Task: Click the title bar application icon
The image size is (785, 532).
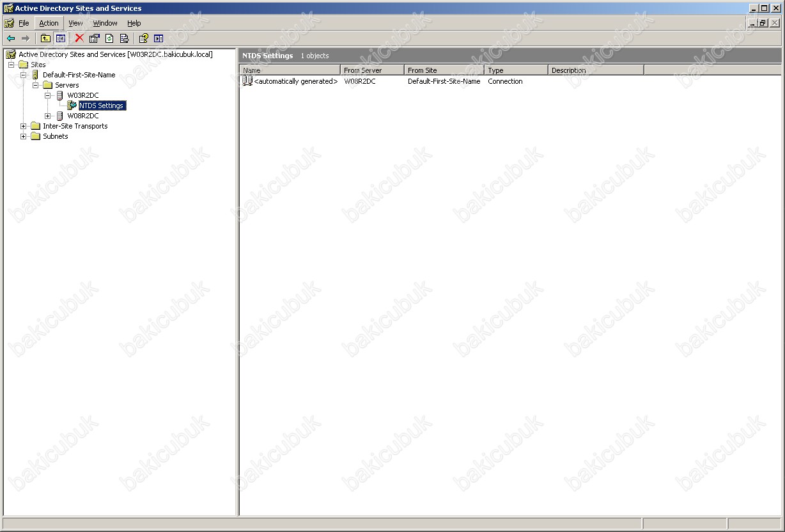Action: tap(8, 8)
